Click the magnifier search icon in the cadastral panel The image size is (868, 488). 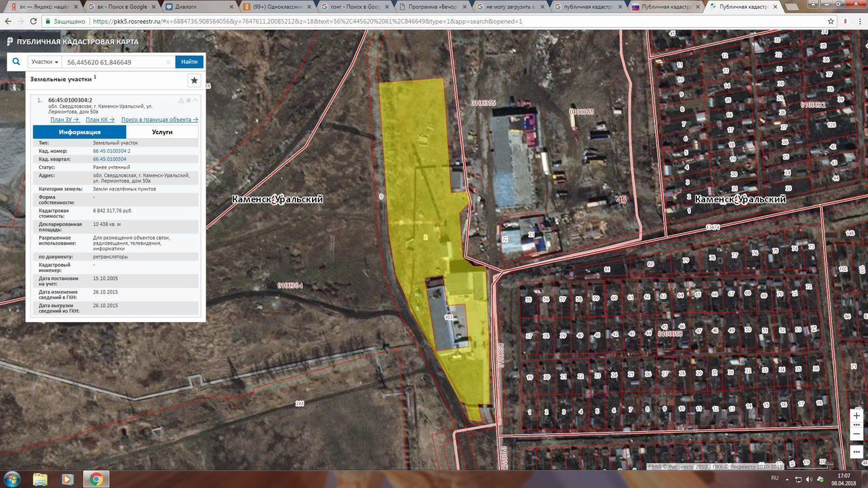click(x=16, y=62)
